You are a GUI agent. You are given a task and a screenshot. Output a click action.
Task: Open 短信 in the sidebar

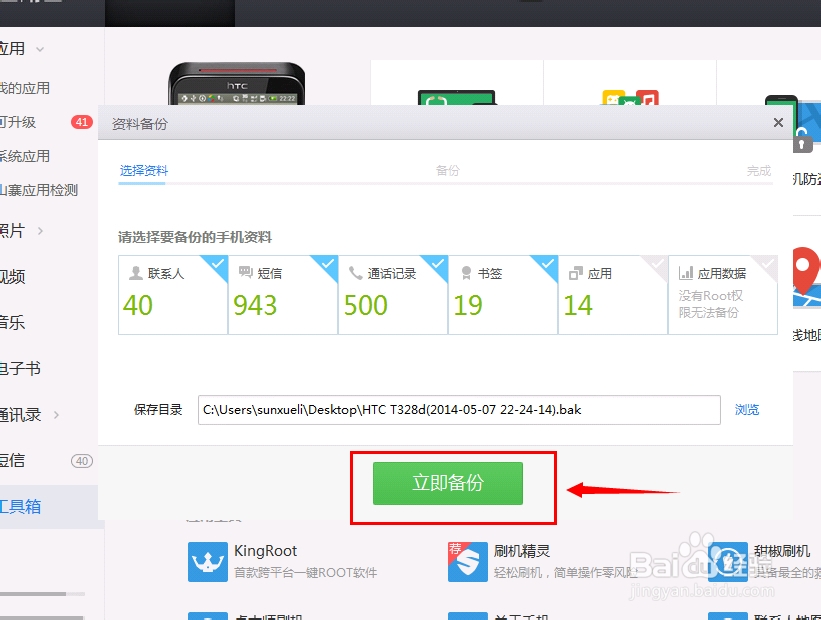pos(13,461)
